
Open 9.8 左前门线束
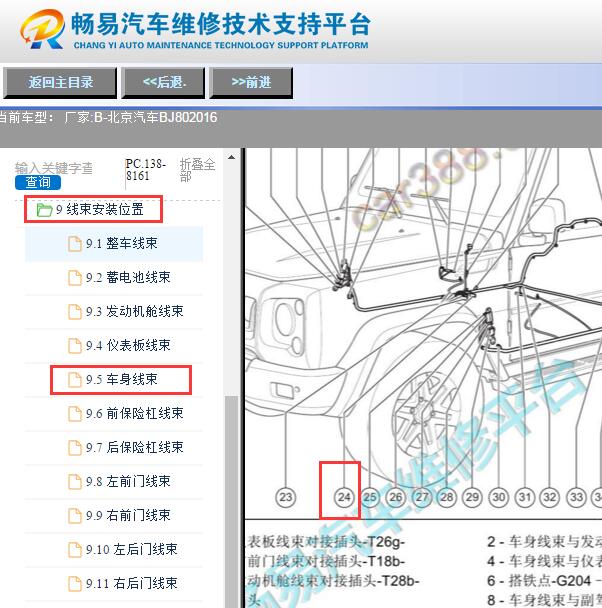click(x=128, y=481)
